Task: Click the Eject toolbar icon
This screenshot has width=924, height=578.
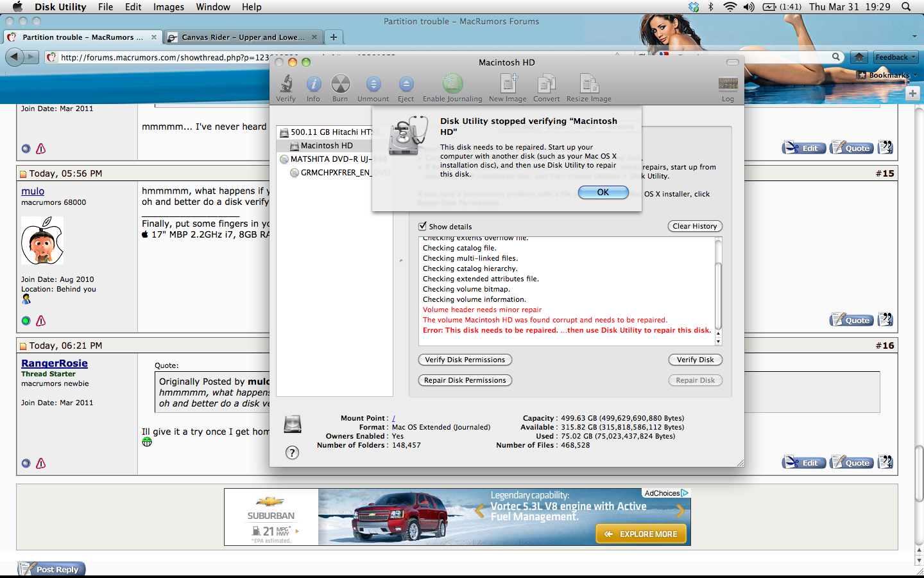Action: point(406,88)
